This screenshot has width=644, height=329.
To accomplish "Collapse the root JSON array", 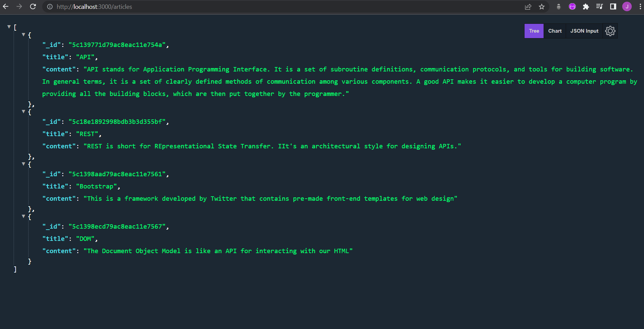I will coord(9,26).
